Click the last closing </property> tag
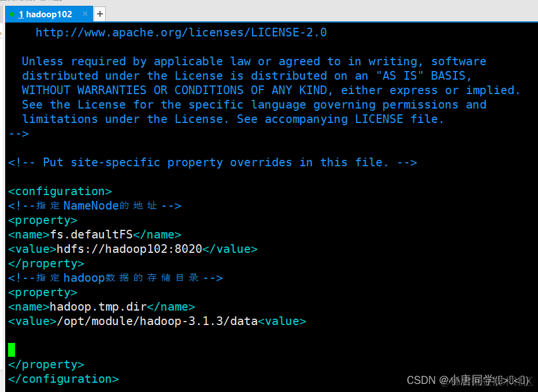538x392 pixels. click(x=46, y=365)
